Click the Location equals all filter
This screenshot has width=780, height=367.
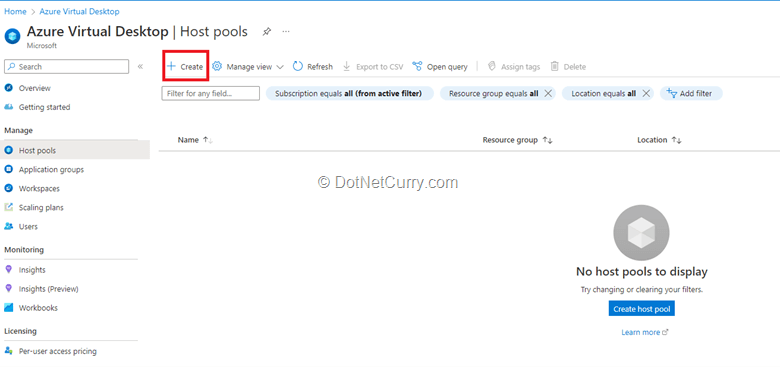tap(603, 93)
